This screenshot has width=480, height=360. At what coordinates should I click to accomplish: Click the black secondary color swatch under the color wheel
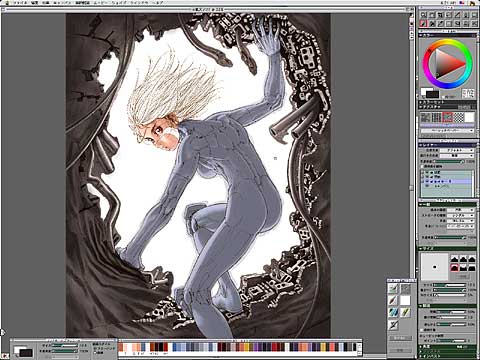432,94
